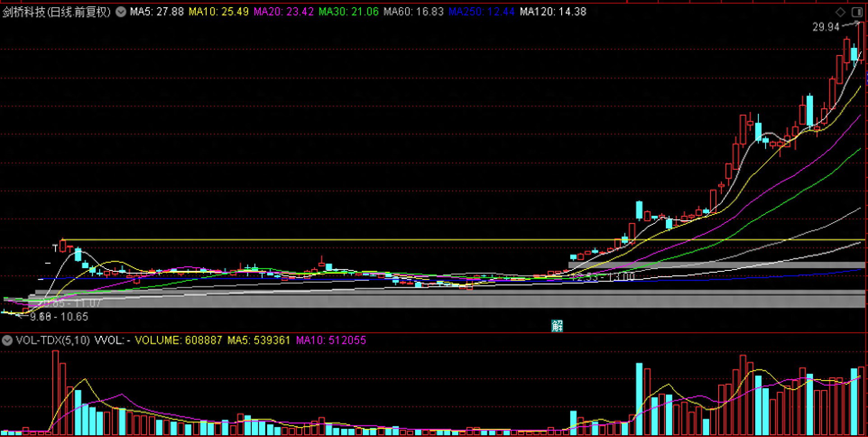The width and height of the screenshot is (868, 437).
Task: Click the 9.68 - 10.65 gap range label
Action: [x=59, y=317]
